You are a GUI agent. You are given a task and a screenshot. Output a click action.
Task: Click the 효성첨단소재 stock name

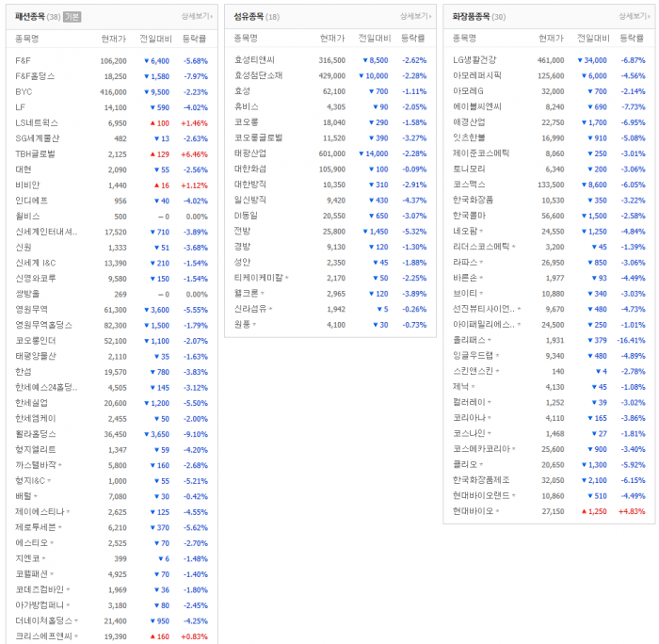(258, 75)
